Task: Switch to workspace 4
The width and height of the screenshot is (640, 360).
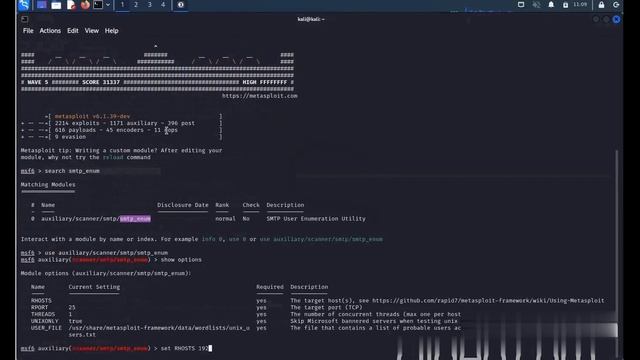Action: pyautogui.click(x=163, y=5)
